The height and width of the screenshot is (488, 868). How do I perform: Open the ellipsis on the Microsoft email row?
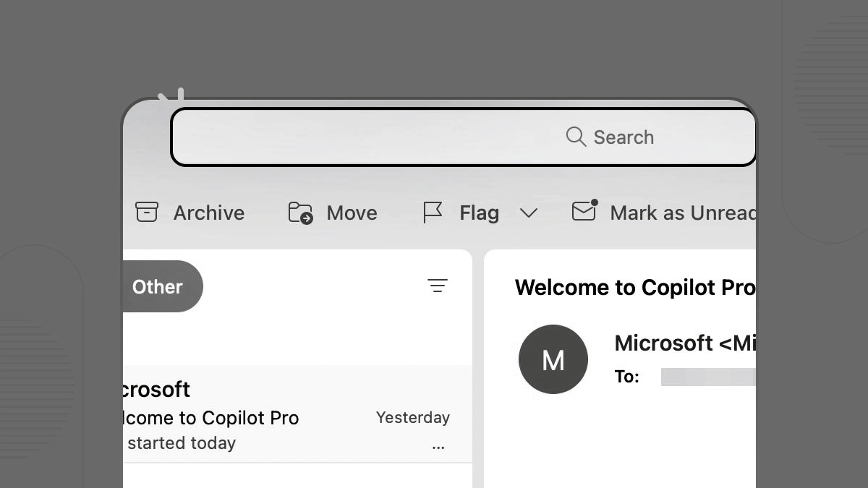point(438,448)
